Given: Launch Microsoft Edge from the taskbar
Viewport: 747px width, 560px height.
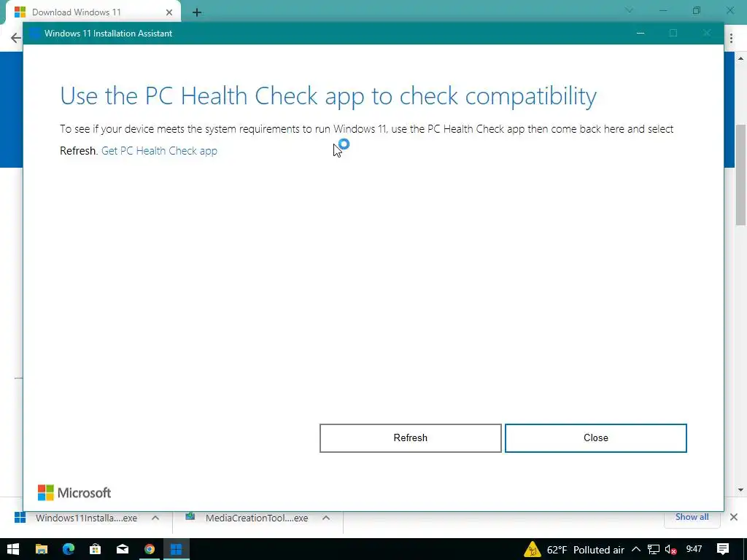Looking at the screenshot, I should pos(69,549).
